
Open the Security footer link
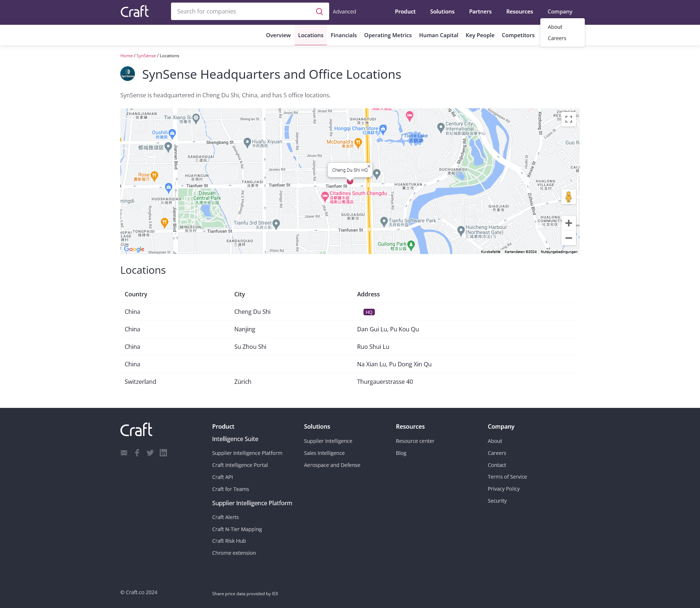pos(497,501)
